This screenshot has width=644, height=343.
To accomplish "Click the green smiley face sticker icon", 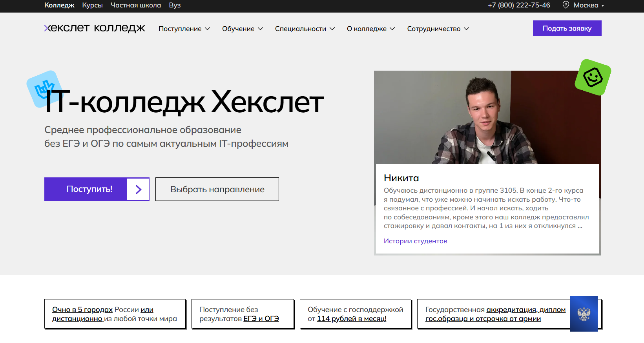I will point(593,77).
